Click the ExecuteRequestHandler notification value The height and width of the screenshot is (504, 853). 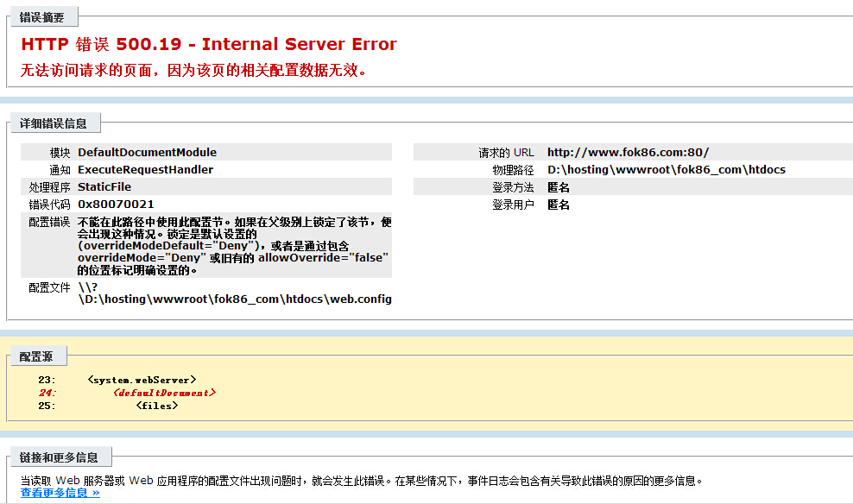[145, 169]
